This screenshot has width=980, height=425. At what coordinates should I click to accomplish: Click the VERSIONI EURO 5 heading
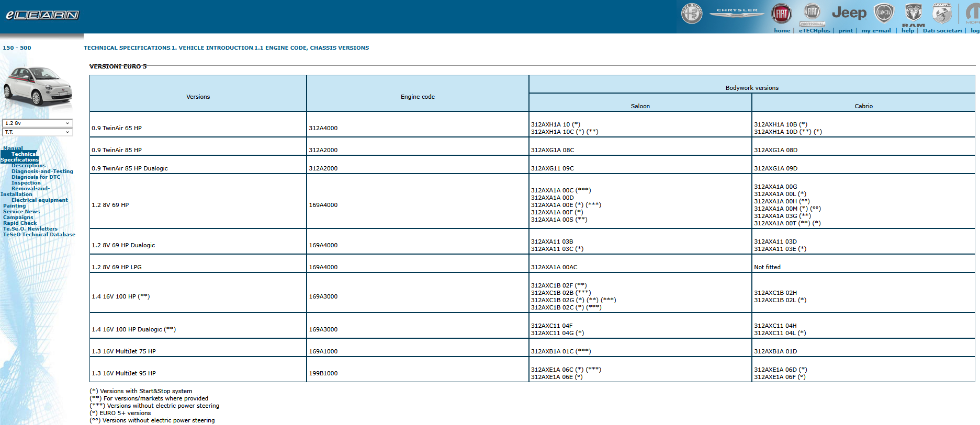(118, 66)
